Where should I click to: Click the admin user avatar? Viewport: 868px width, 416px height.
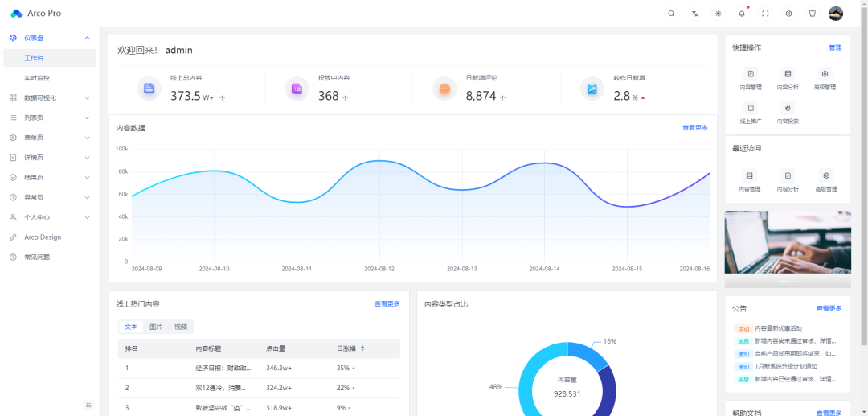836,14
